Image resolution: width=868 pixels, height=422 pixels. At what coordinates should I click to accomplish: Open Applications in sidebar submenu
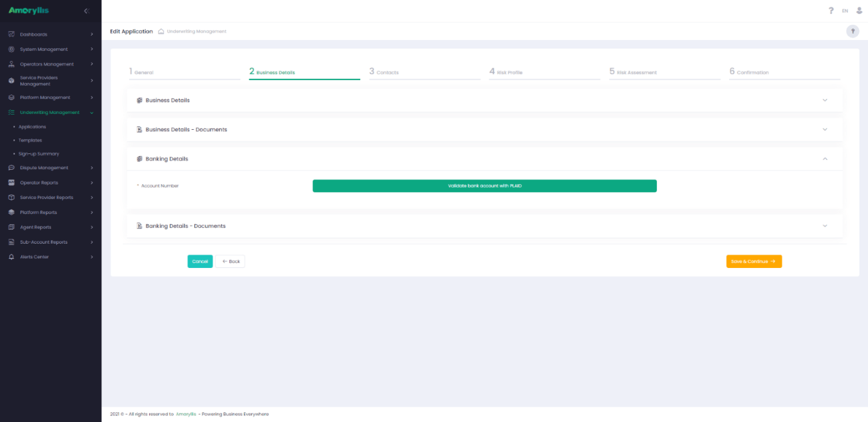pyautogui.click(x=32, y=127)
